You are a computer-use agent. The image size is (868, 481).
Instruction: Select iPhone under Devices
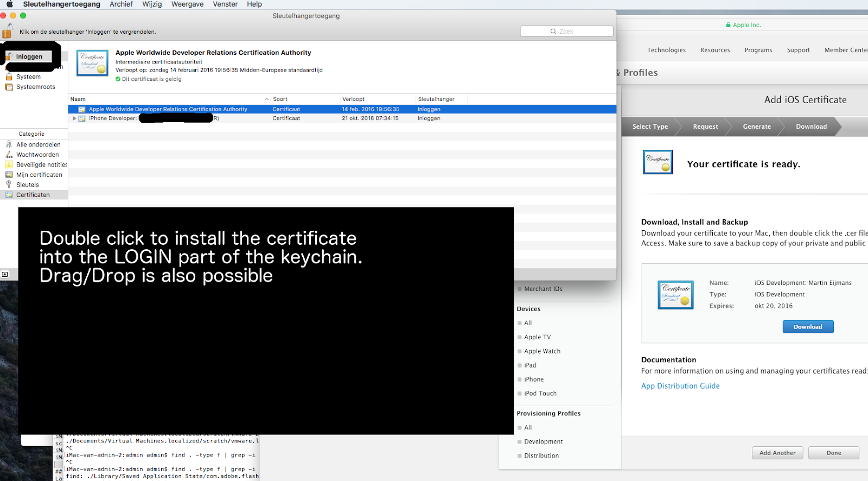pyautogui.click(x=534, y=379)
